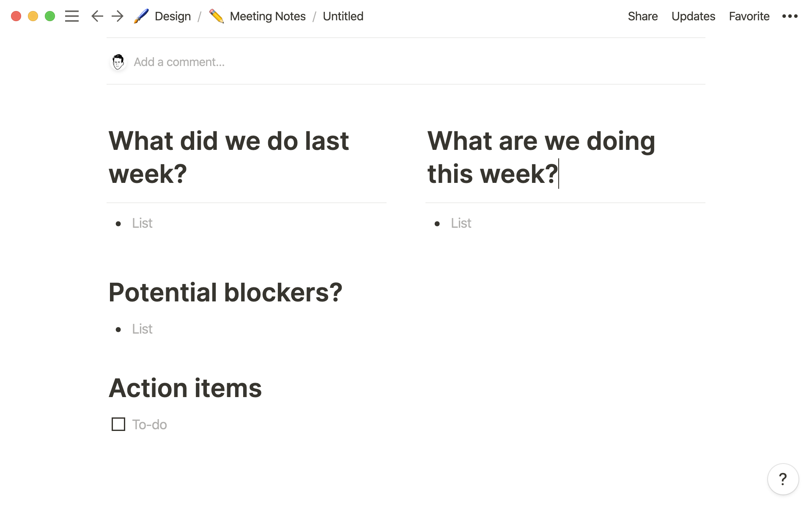Image resolution: width=812 pixels, height=508 pixels.
Task: Open the Updates panel
Action: pyautogui.click(x=693, y=17)
